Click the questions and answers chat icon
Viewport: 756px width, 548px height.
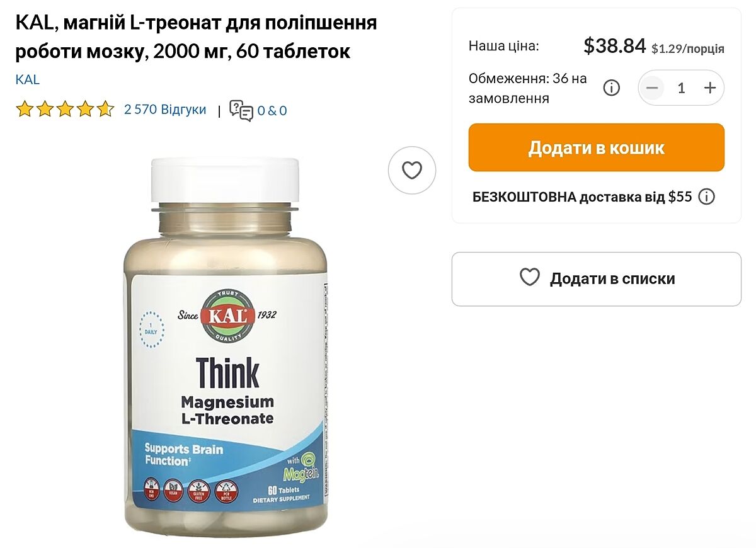[241, 110]
